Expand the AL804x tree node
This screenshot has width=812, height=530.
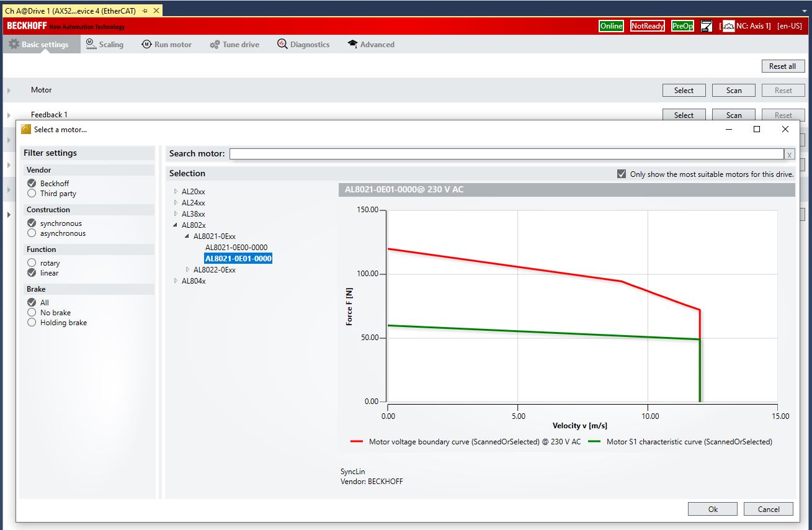point(176,281)
